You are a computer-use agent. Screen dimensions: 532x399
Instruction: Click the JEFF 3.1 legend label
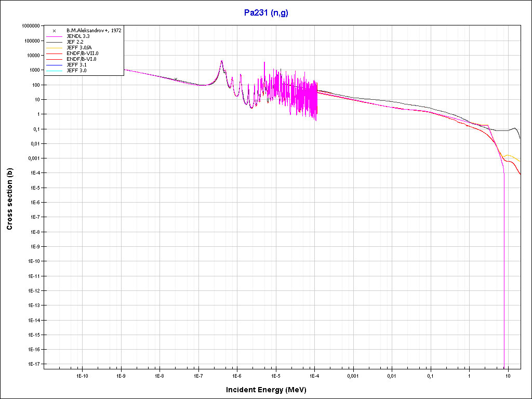(77, 64)
